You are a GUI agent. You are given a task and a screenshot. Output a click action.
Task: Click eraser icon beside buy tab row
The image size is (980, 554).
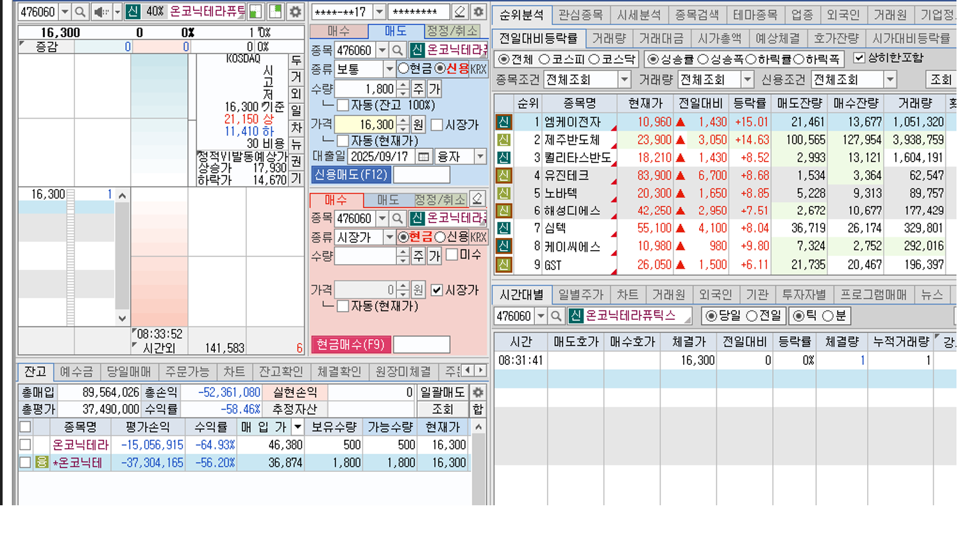click(477, 199)
